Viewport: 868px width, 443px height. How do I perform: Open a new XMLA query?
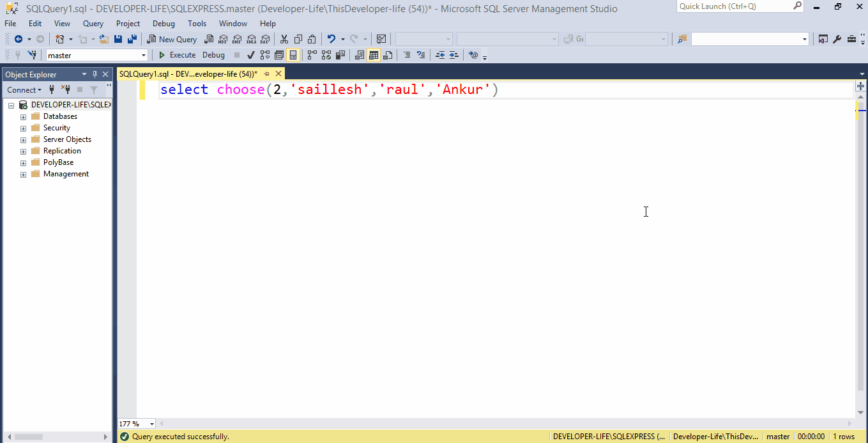click(x=251, y=39)
